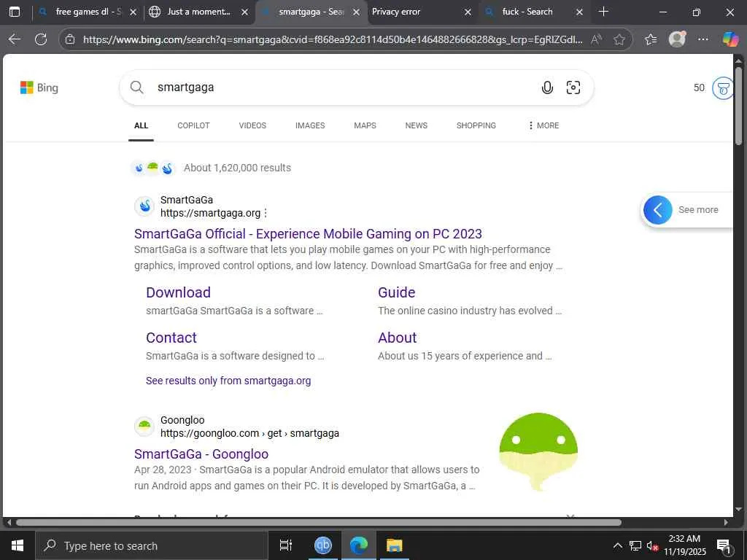Open SmartGaGa Official result link
Image resolution: width=747 pixels, height=560 pixels.
tap(308, 234)
